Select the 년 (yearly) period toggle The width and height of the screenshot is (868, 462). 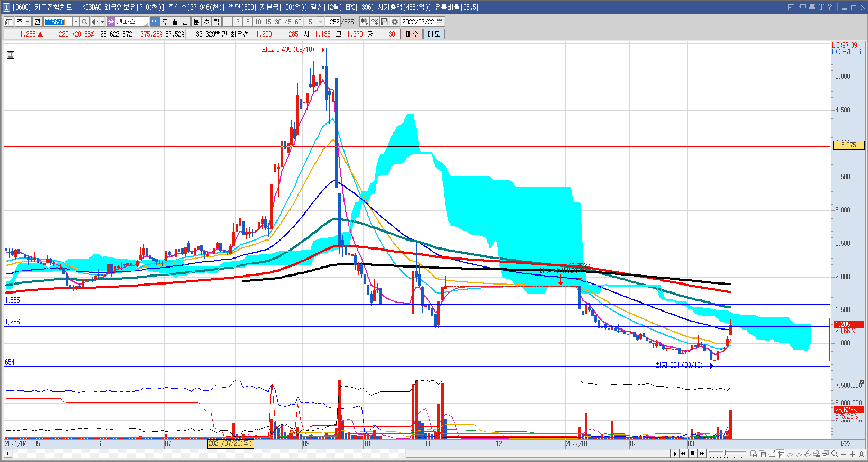coord(185,22)
